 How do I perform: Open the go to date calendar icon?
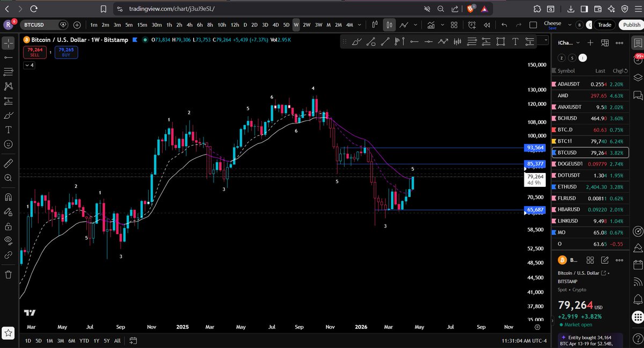pyautogui.click(x=133, y=340)
